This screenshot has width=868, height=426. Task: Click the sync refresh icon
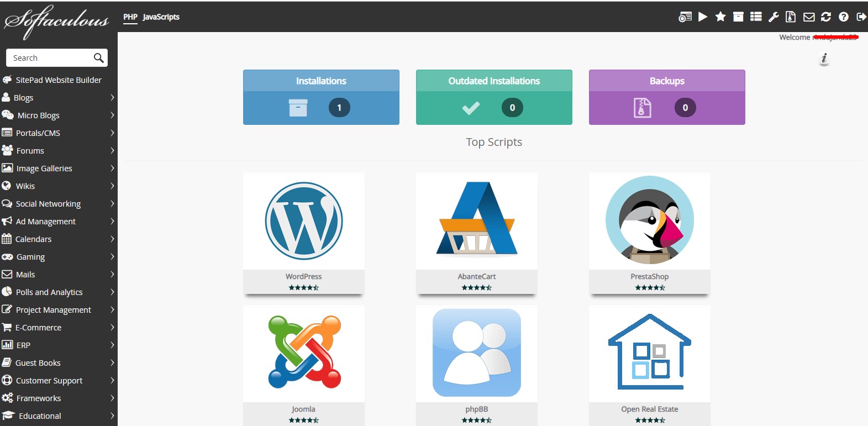pos(826,17)
